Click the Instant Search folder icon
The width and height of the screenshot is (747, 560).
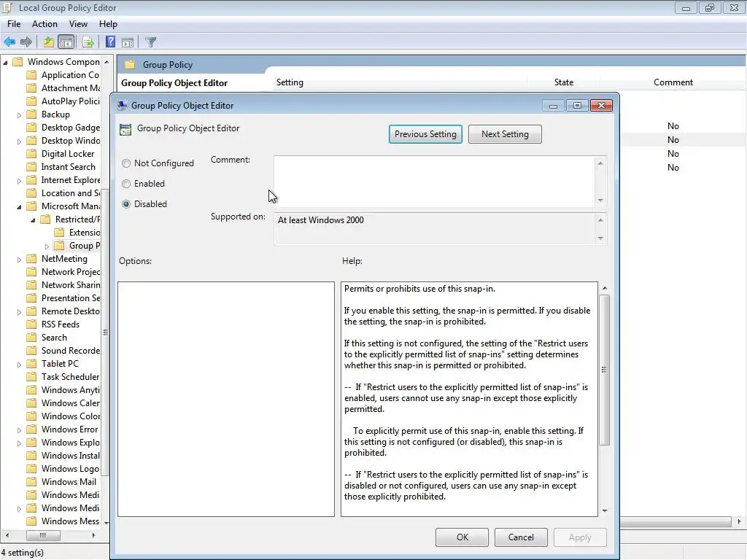[x=31, y=167]
